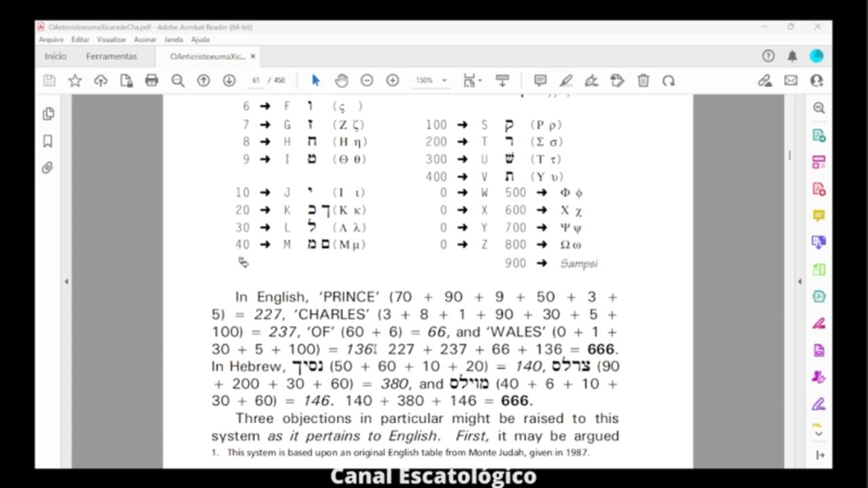Image resolution: width=868 pixels, height=488 pixels.
Task: Show page thumbnails panel
Action: (x=48, y=114)
